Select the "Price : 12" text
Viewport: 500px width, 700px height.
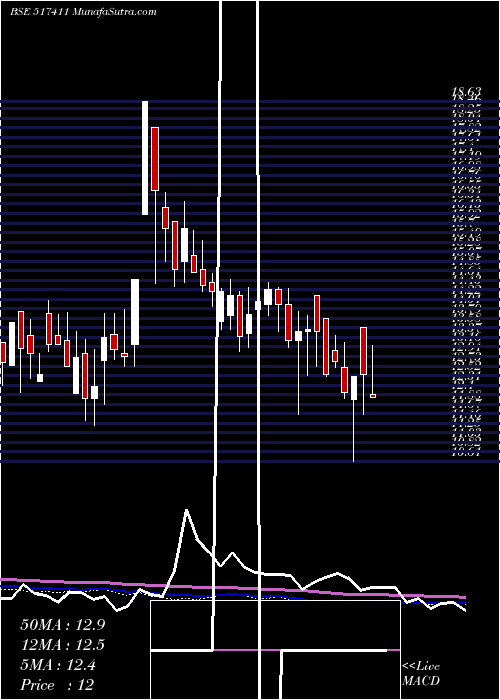pyautogui.click(x=57, y=685)
